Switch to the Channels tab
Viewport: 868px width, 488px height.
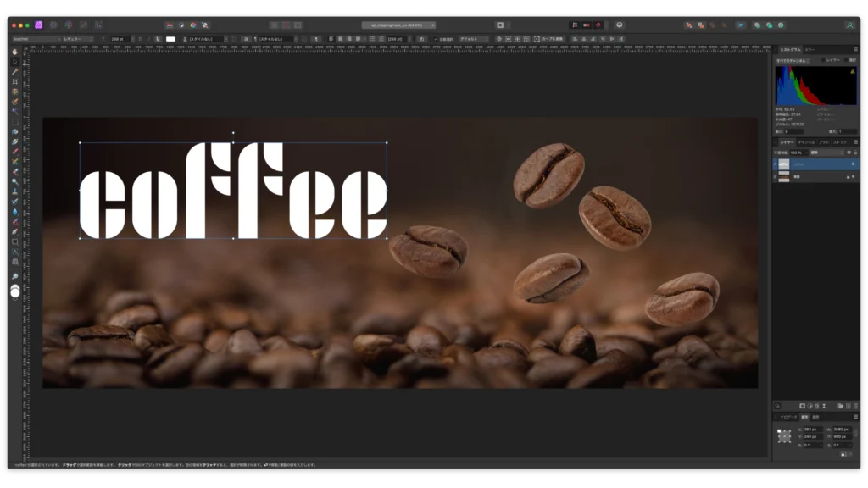tap(806, 142)
